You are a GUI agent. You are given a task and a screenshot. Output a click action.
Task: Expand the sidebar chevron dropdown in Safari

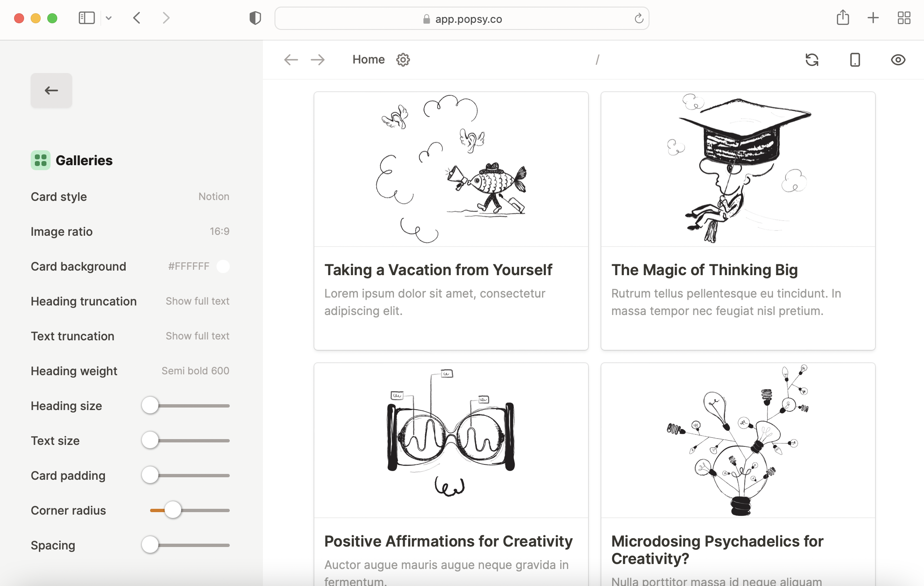click(109, 18)
